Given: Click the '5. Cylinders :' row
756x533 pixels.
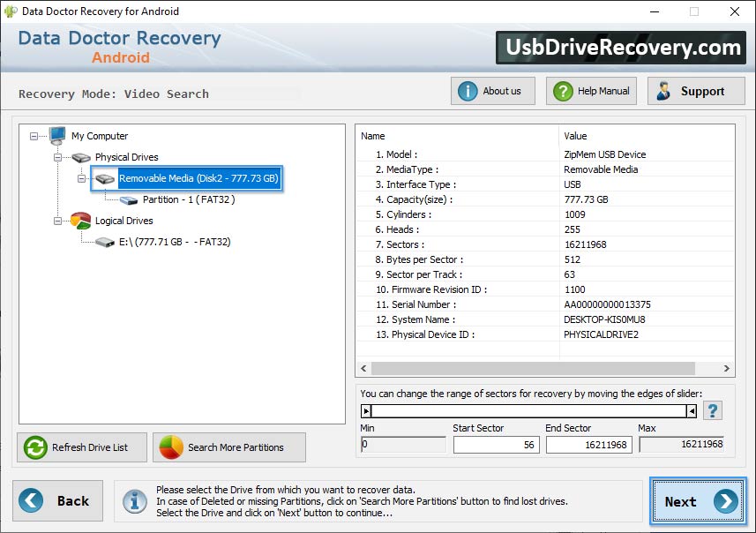Looking at the screenshot, I should [545, 214].
